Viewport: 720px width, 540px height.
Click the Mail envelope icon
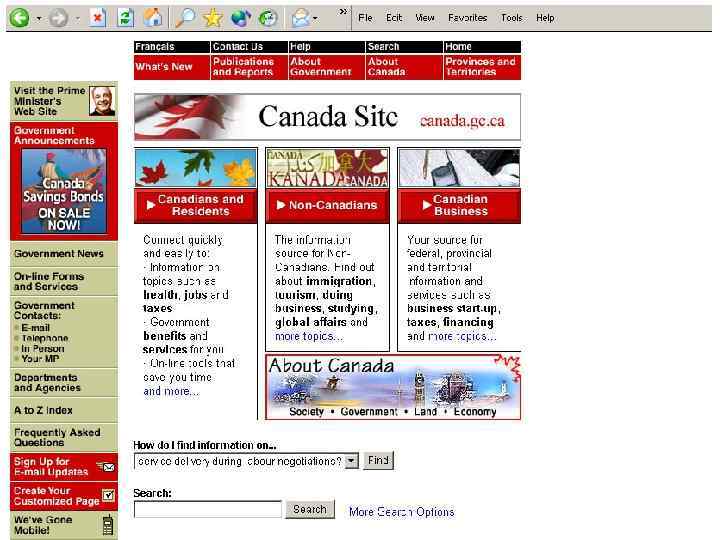[x=300, y=18]
